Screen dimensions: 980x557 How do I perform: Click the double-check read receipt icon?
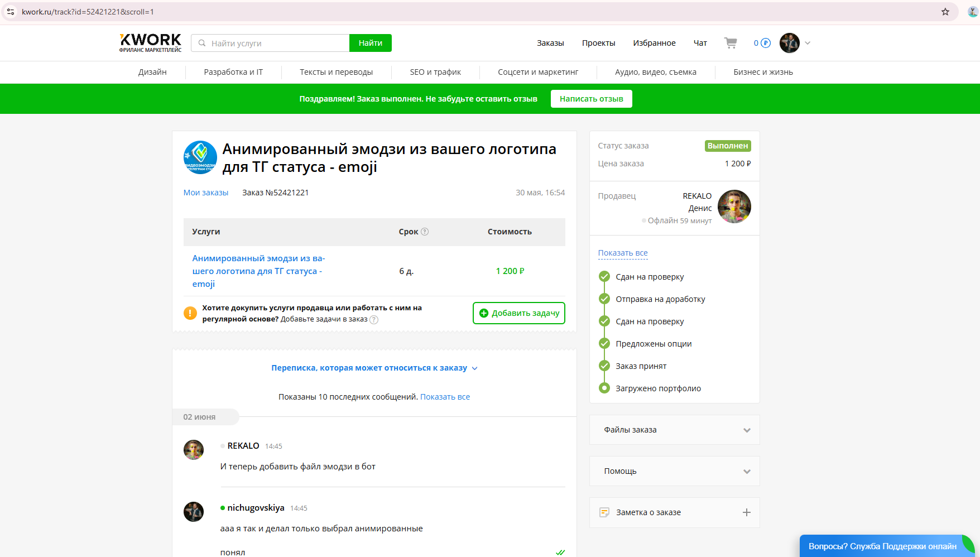560,553
